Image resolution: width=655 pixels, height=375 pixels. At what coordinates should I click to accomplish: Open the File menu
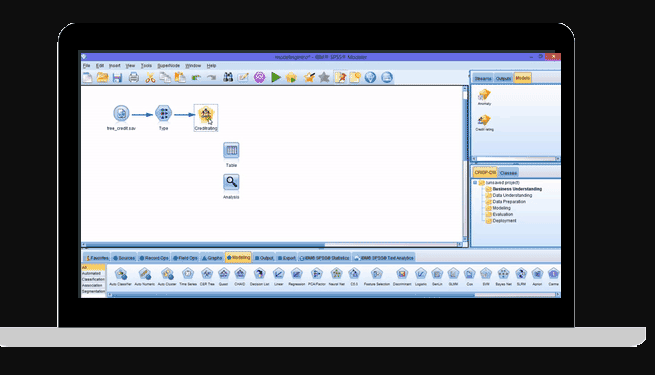[86, 66]
